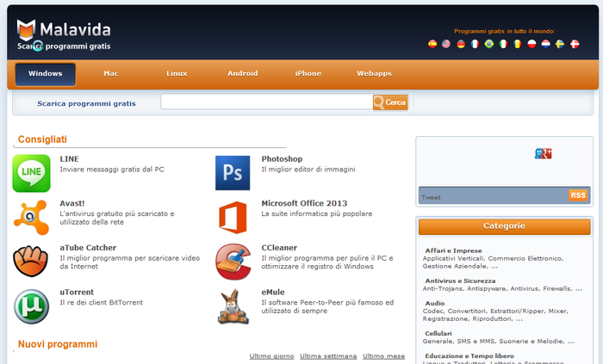Filter new programs by Ultimo mese
The image size is (603, 364).
(x=384, y=356)
